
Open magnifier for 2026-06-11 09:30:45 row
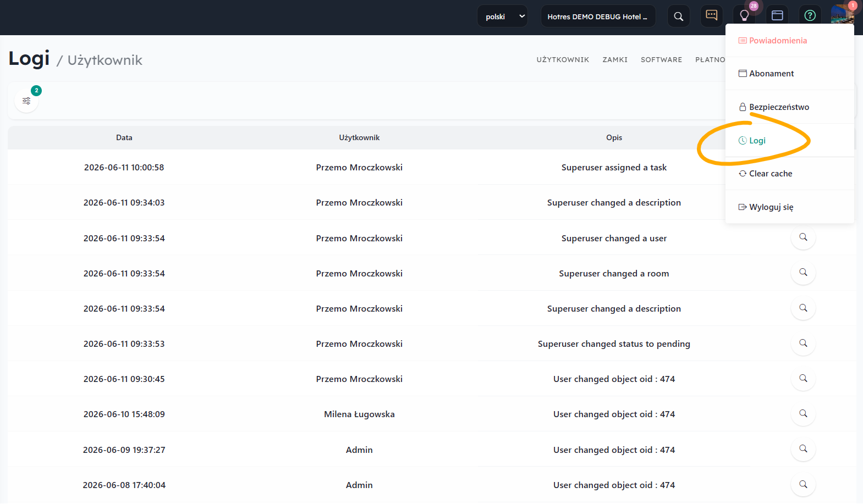coord(803,379)
